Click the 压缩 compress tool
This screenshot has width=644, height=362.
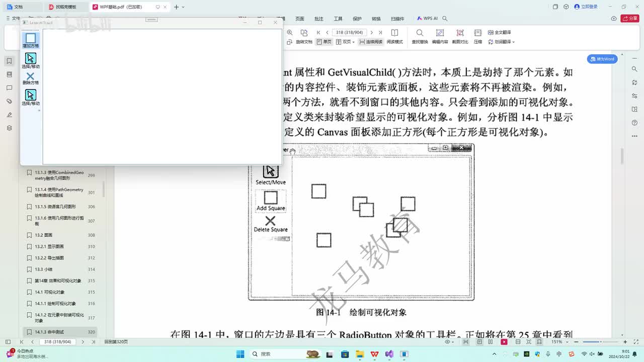pyautogui.click(x=478, y=37)
